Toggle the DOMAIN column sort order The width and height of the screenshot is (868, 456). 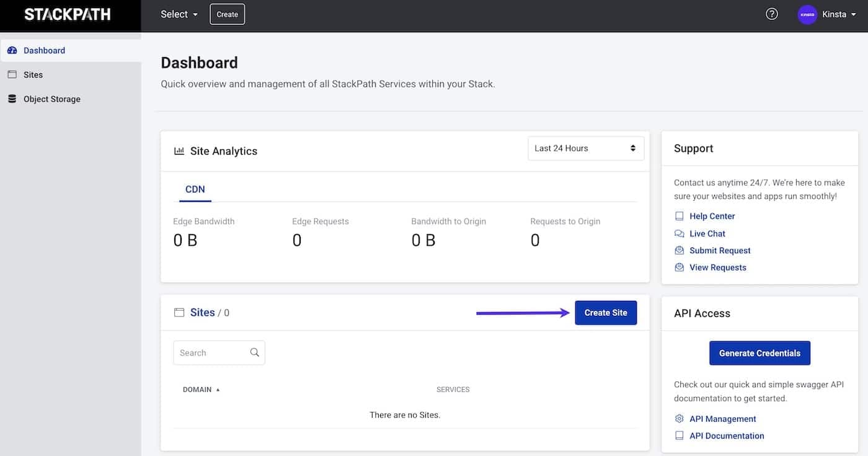(x=197, y=389)
